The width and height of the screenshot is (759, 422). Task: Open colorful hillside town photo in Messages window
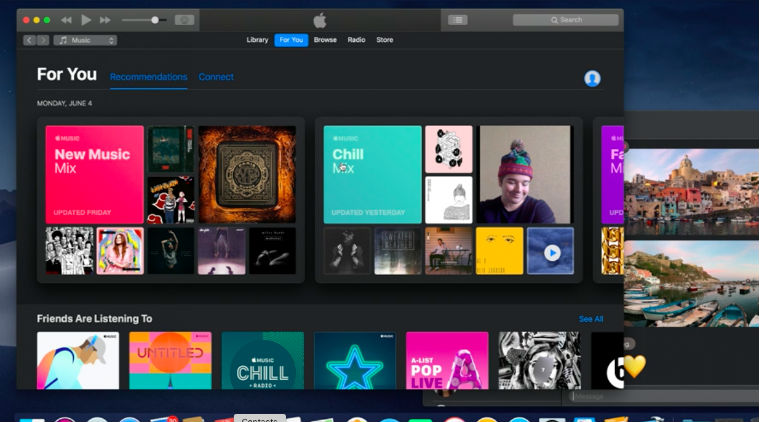(x=691, y=192)
